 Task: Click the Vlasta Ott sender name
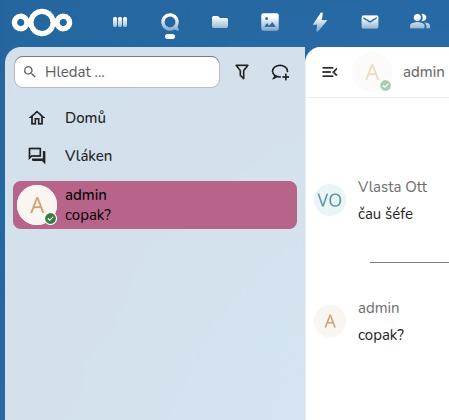[x=392, y=187]
